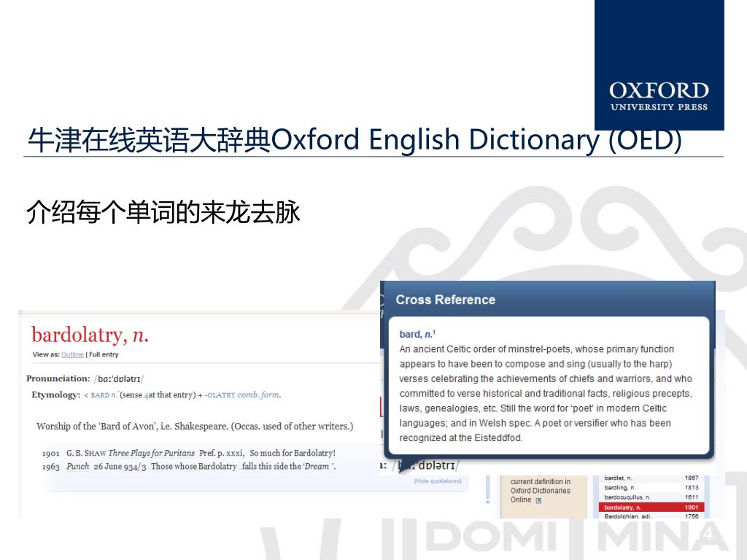747x560 pixels.
Task: Click the year 1611 beside bardocucullus
Action: click(x=692, y=497)
